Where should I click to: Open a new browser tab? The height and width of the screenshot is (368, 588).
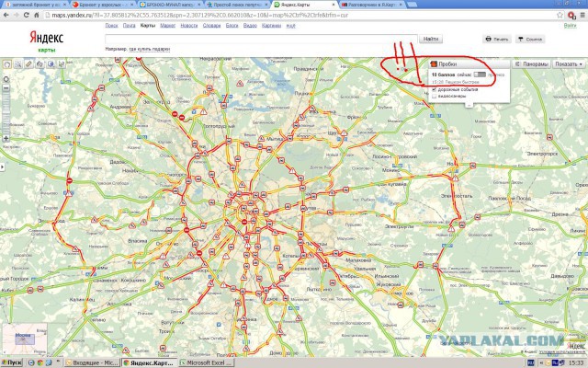click(x=412, y=5)
